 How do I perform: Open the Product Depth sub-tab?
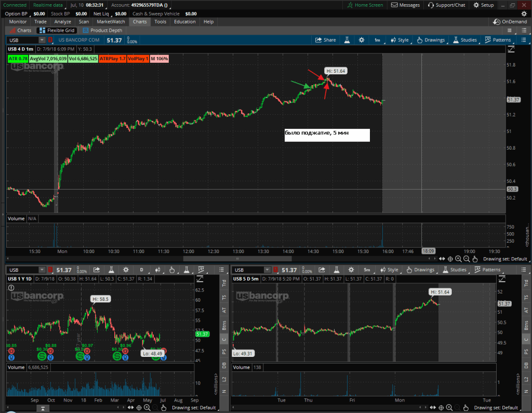(x=103, y=30)
